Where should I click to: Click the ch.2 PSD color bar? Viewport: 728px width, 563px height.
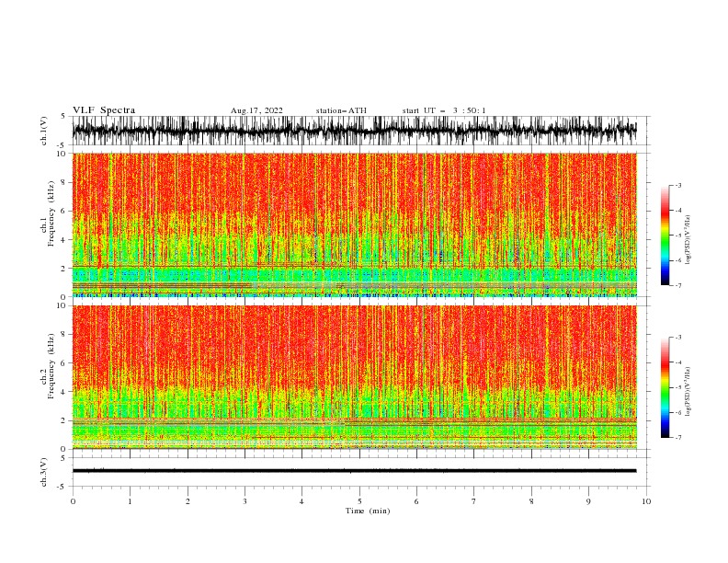point(665,387)
